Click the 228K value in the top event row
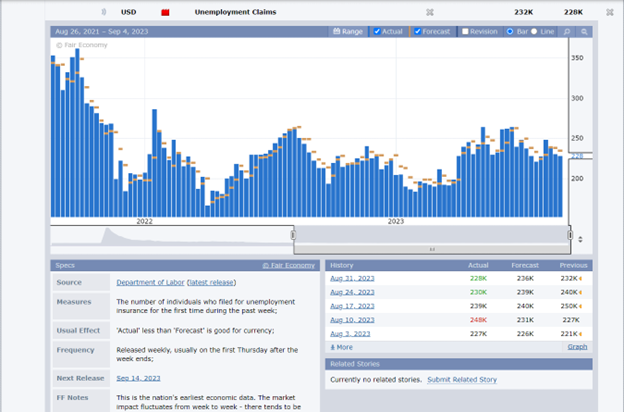 click(x=573, y=12)
